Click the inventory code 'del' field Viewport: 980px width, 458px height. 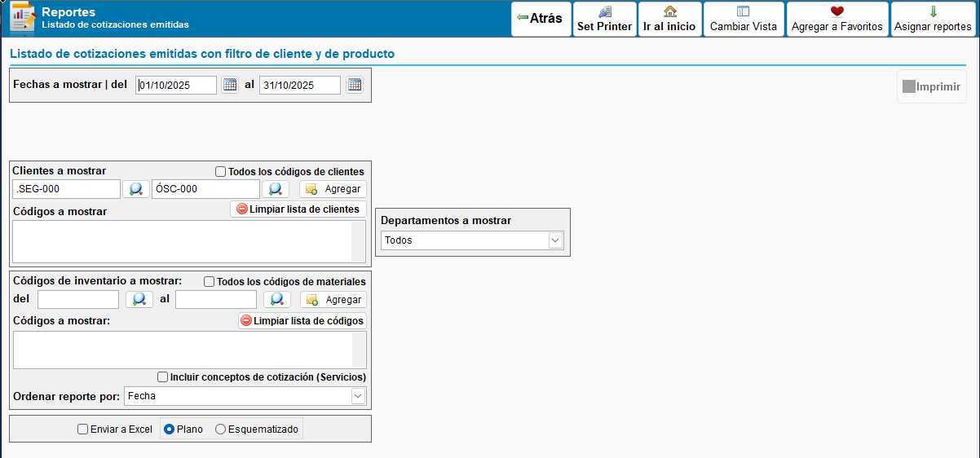pos(78,300)
